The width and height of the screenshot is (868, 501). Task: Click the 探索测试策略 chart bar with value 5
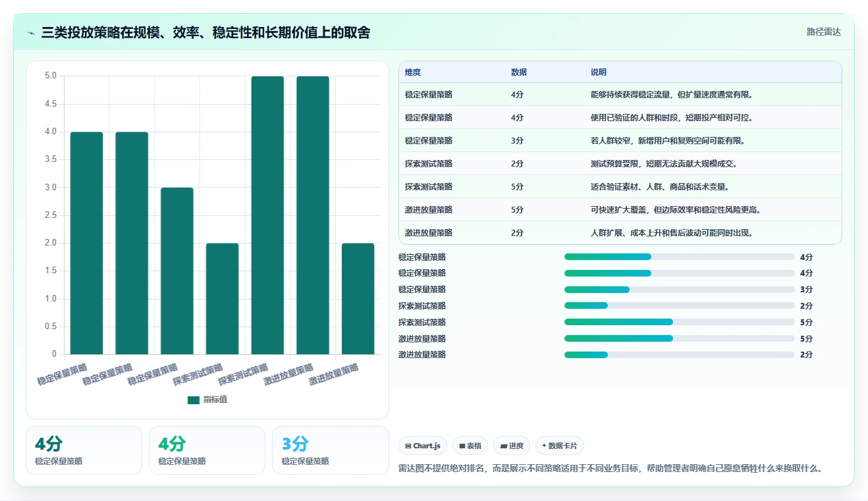pyautogui.click(x=267, y=215)
